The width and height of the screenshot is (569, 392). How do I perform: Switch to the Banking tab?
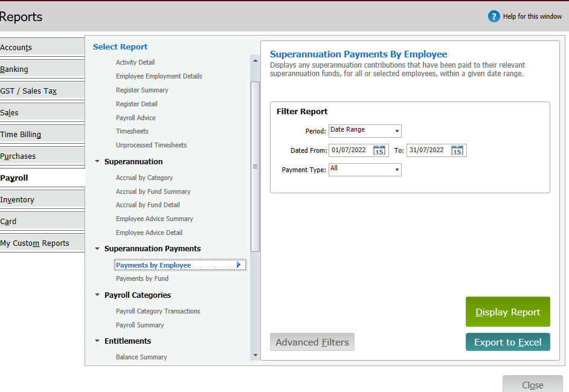pyautogui.click(x=42, y=69)
